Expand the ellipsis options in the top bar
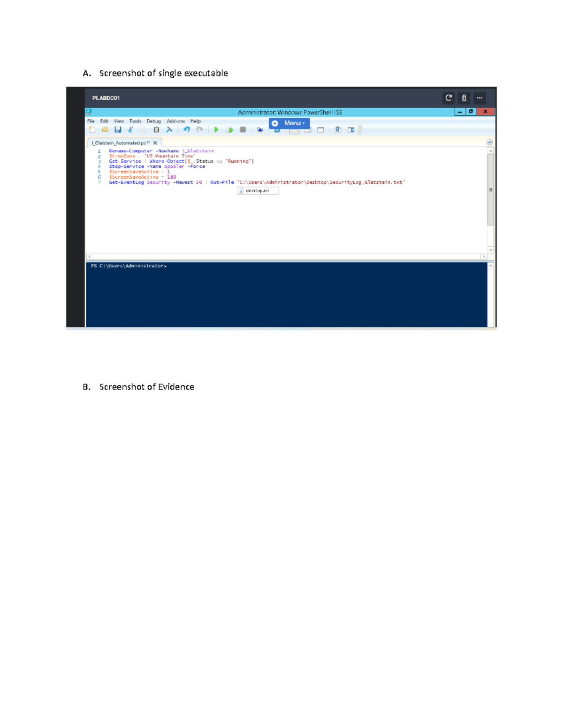The image size is (563, 728). coord(479,98)
